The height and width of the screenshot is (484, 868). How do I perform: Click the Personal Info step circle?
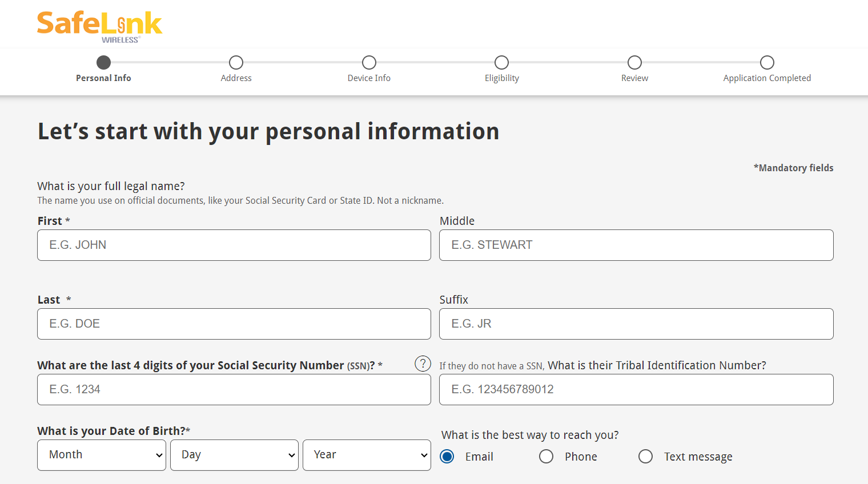(103, 62)
